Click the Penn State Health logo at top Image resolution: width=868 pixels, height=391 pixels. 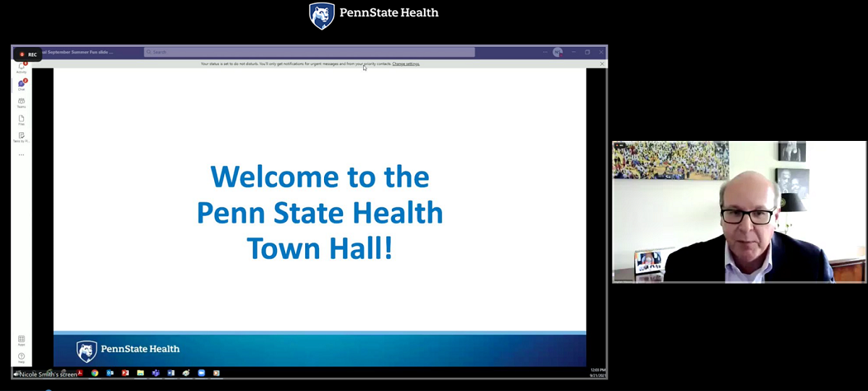[374, 15]
